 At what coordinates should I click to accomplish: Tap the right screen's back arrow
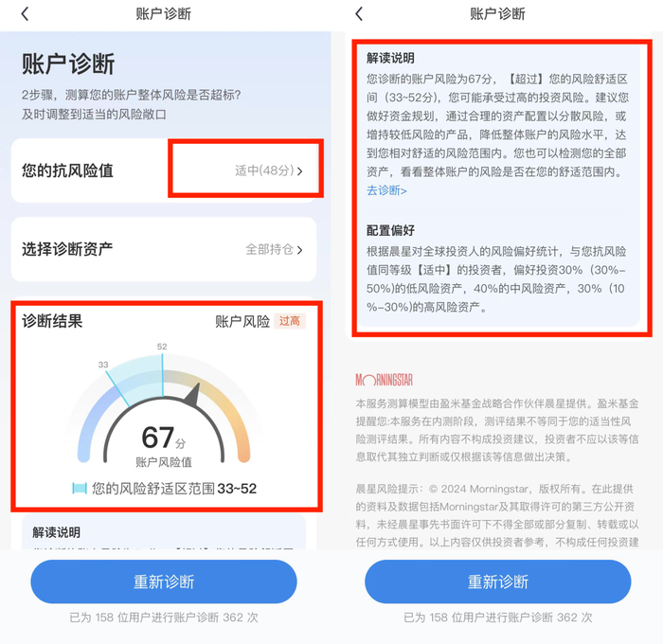[359, 14]
